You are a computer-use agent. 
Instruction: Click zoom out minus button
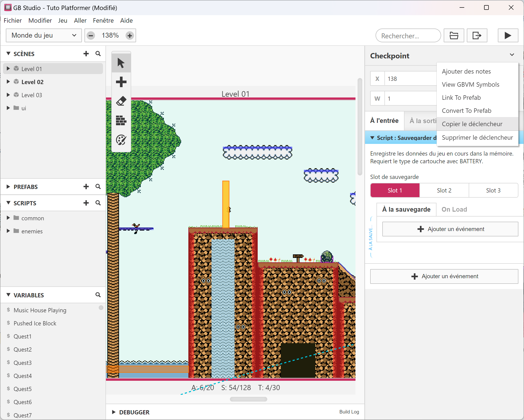(91, 36)
